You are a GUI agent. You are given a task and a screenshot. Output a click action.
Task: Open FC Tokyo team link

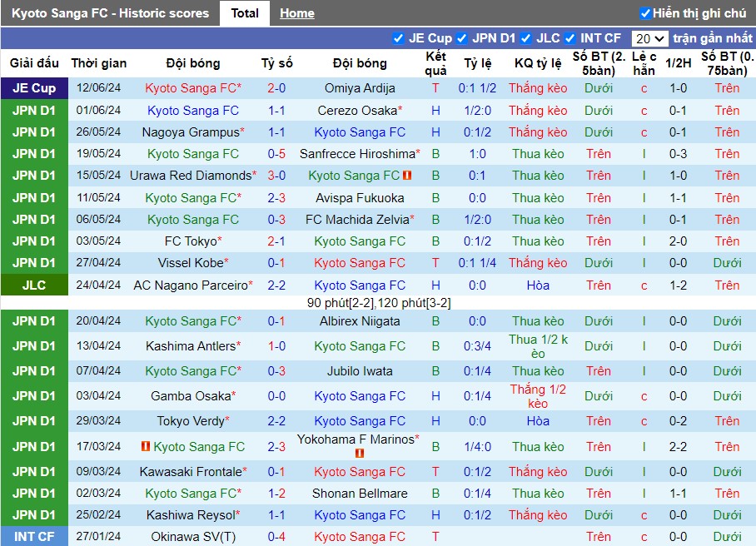coord(191,241)
